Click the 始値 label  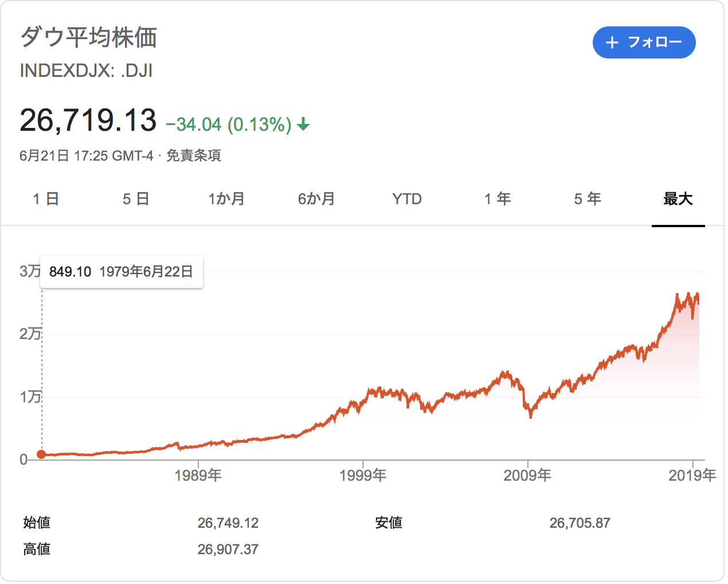pyautogui.click(x=37, y=523)
